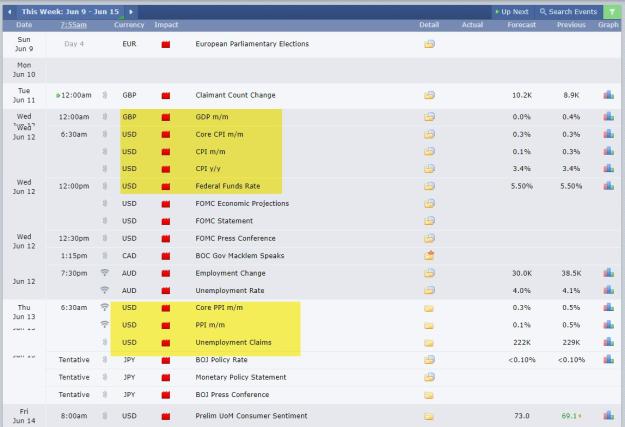Screen dimensions: 625x427
Task: Open detail folder for FOMC Economic Projections
Action: pyautogui.click(x=429, y=203)
